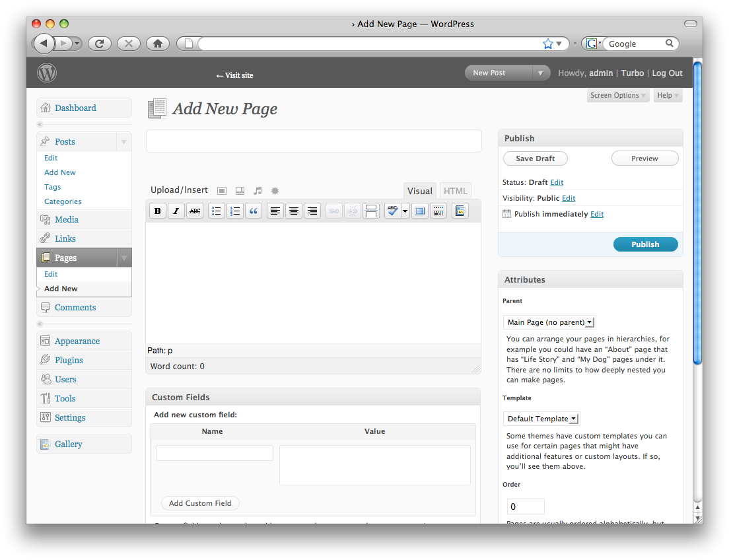Screen dimensions: 729x560
Task: Click the Add Custom Field button
Action: [x=200, y=503]
